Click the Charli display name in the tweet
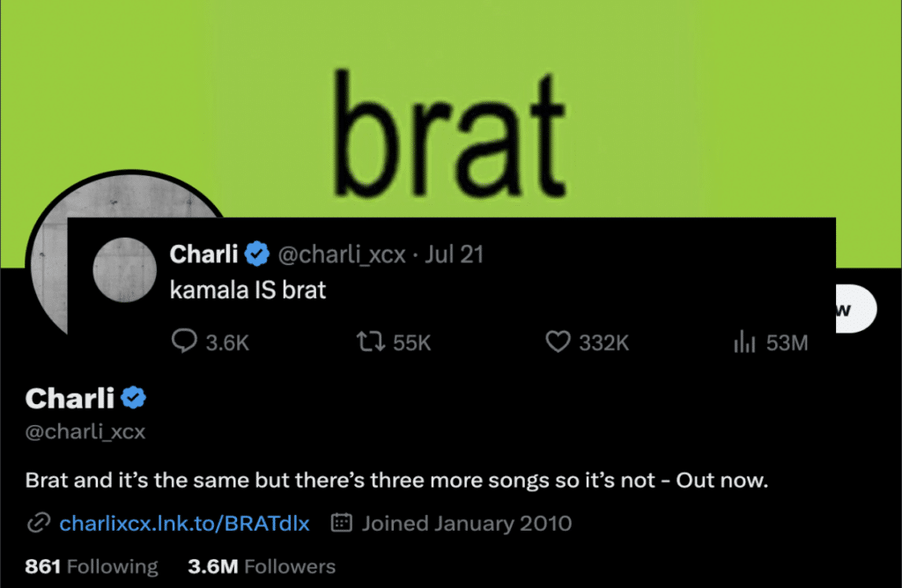902x588 pixels. 203,254
